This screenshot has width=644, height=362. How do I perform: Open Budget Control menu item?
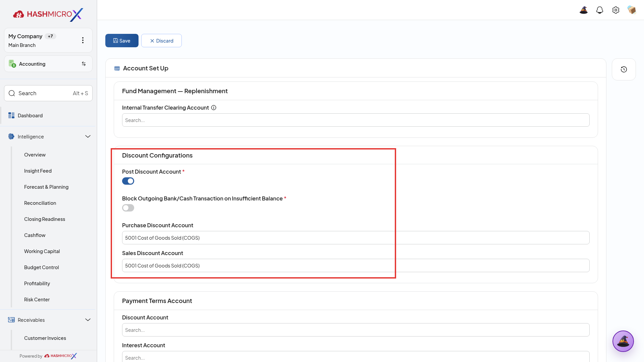(x=42, y=267)
